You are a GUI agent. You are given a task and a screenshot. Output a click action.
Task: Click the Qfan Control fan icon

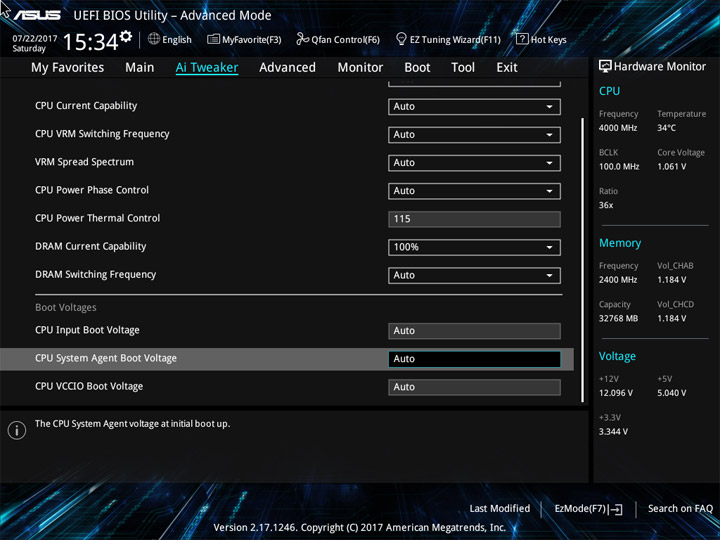(302, 39)
